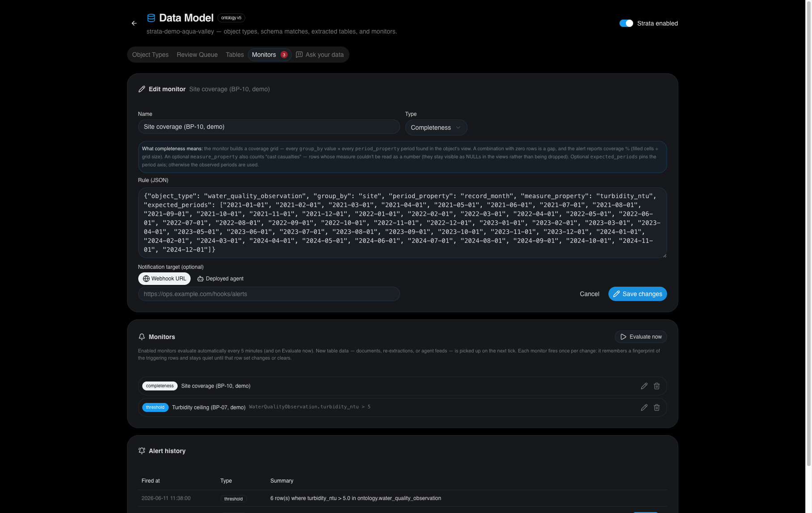Delete the Turbidity ceiling monitor
The width and height of the screenshot is (812, 513).
657,407
